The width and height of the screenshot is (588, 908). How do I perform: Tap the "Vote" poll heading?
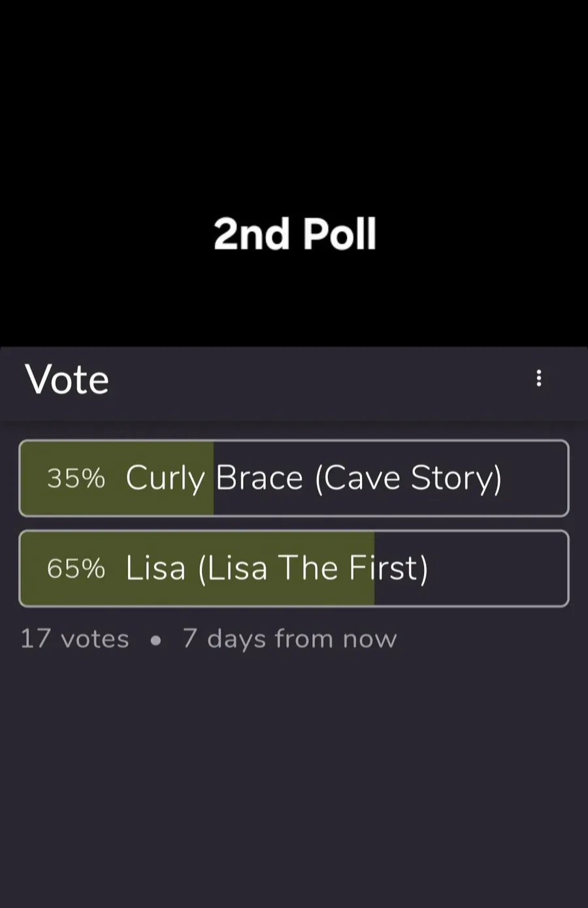67,380
